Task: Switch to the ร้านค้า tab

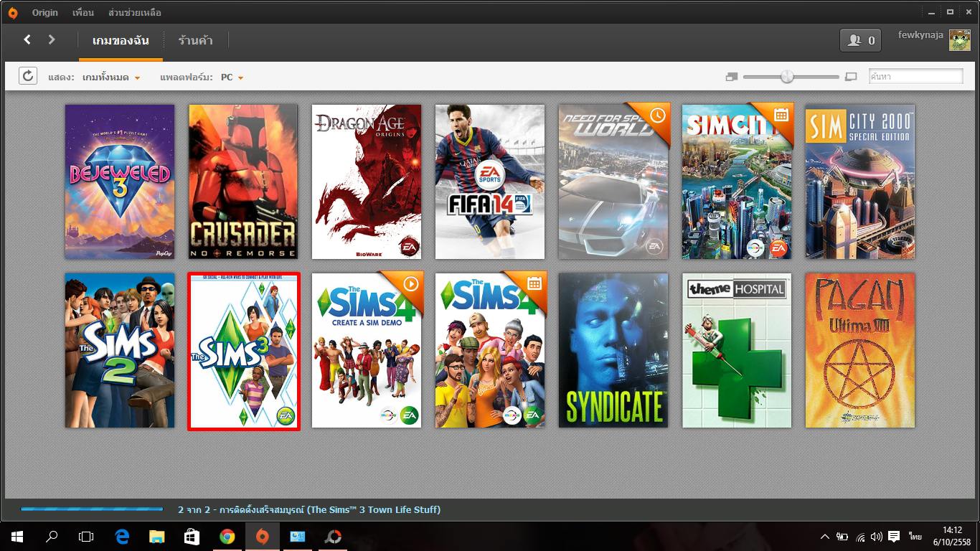Action: 195,41
